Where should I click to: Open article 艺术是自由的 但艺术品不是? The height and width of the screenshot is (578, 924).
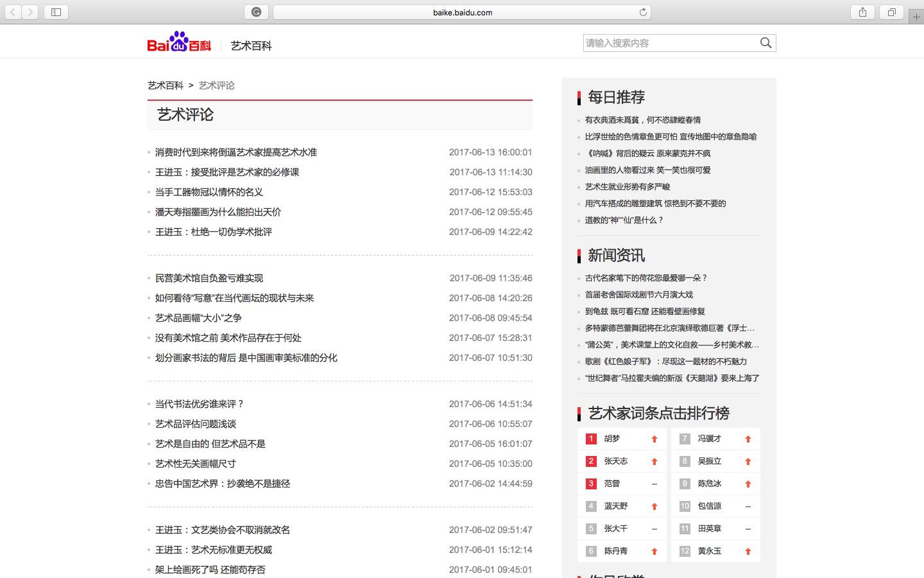(x=210, y=444)
